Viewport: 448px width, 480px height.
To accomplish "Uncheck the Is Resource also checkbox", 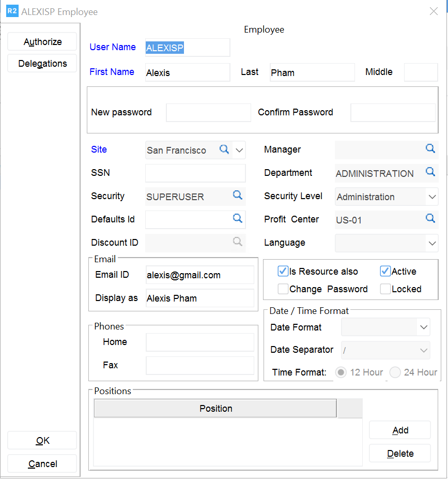I will pos(283,271).
